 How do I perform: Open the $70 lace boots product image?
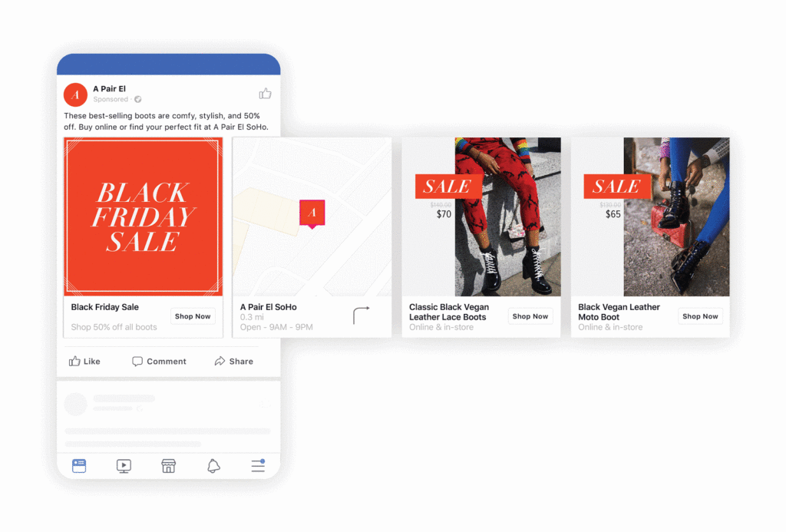[481, 216]
